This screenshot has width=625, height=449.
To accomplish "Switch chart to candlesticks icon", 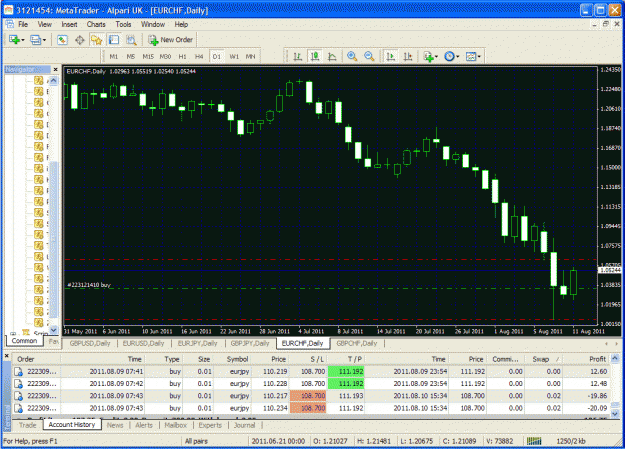I will pyautogui.click(x=315, y=57).
